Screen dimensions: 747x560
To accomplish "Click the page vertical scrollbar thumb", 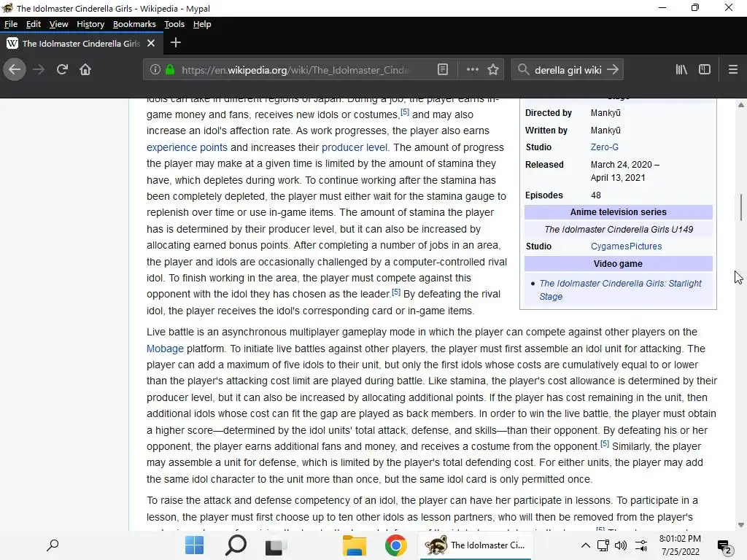I will [741, 208].
